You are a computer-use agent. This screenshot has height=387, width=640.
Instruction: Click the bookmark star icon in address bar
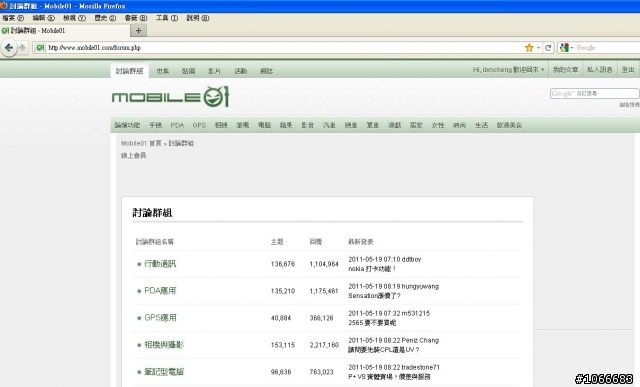(529, 48)
